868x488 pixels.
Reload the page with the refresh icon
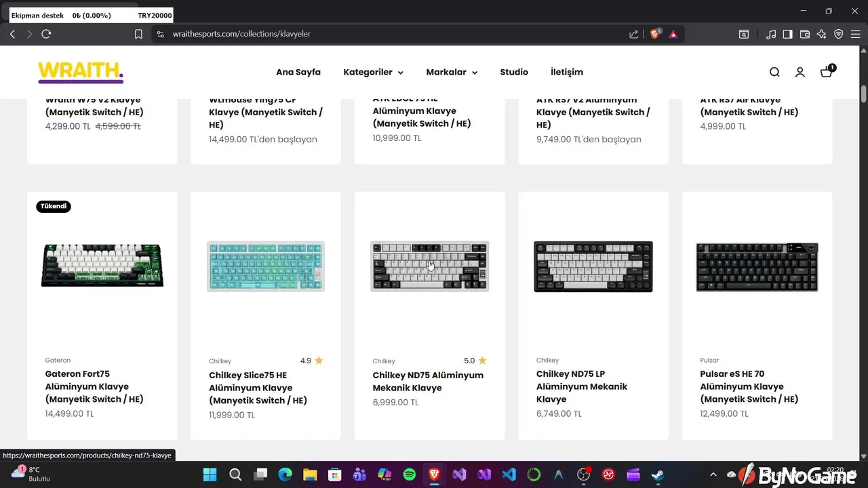point(46,34)
